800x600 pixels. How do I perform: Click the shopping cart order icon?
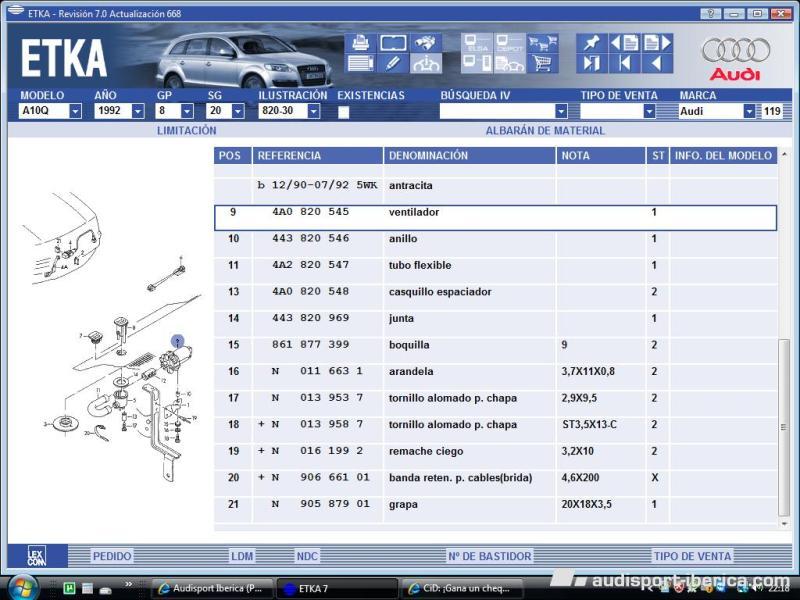pyautogui.click(x=543, y=64)
